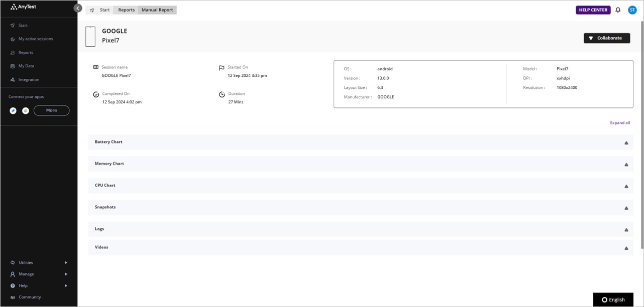The height and width of the screenshot is (307, 644).
Task: Click the Slack app icon under Connect your apps
Action: coord(26,110)
